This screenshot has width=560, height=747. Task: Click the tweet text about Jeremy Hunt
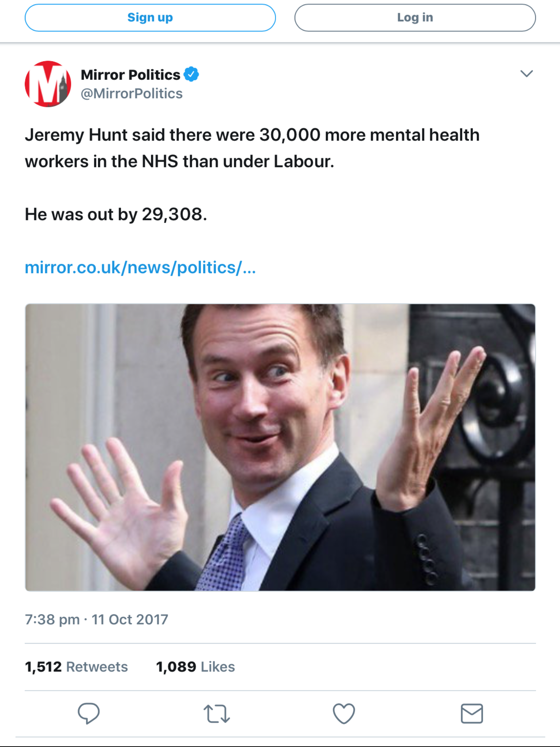252,135
